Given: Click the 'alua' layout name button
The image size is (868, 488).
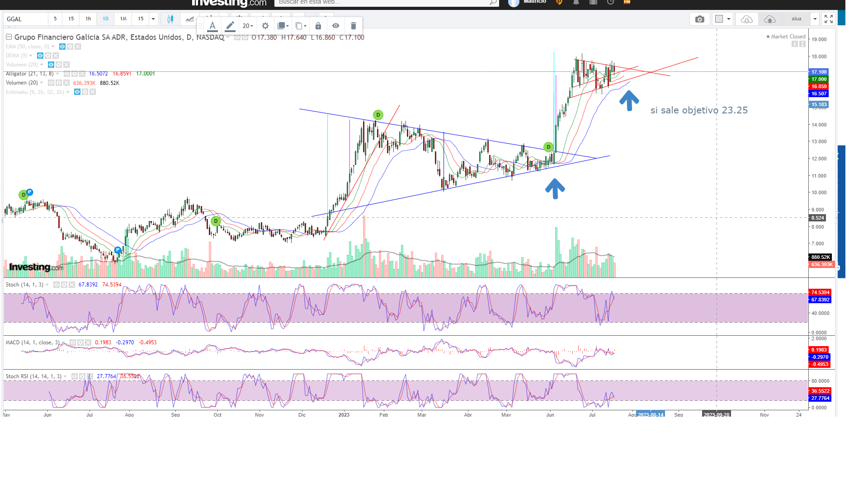Looking at the screenshot, I should tap(797, 19).
